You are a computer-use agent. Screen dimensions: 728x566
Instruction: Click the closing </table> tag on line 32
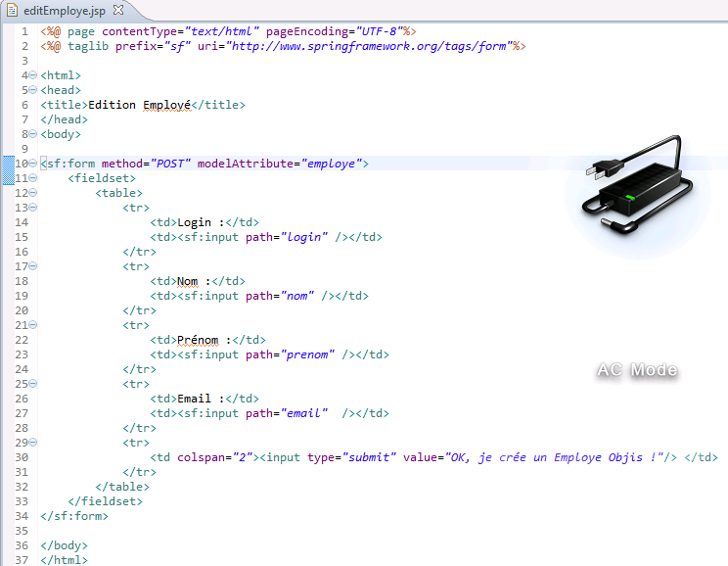pyautogui.click(x=122, y=487)
